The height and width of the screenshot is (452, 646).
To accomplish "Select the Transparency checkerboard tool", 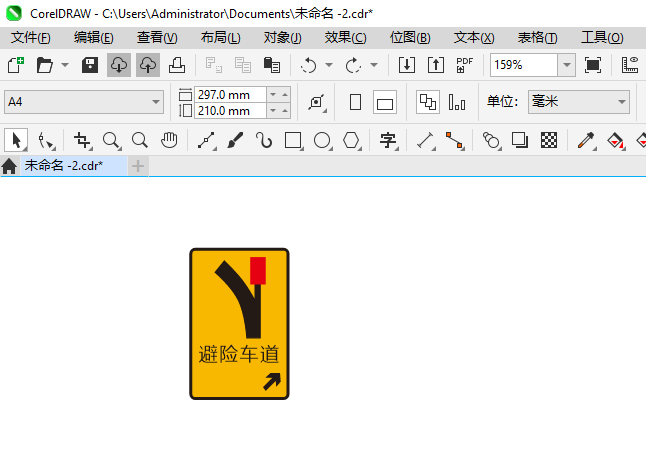I will coord(549,140).
